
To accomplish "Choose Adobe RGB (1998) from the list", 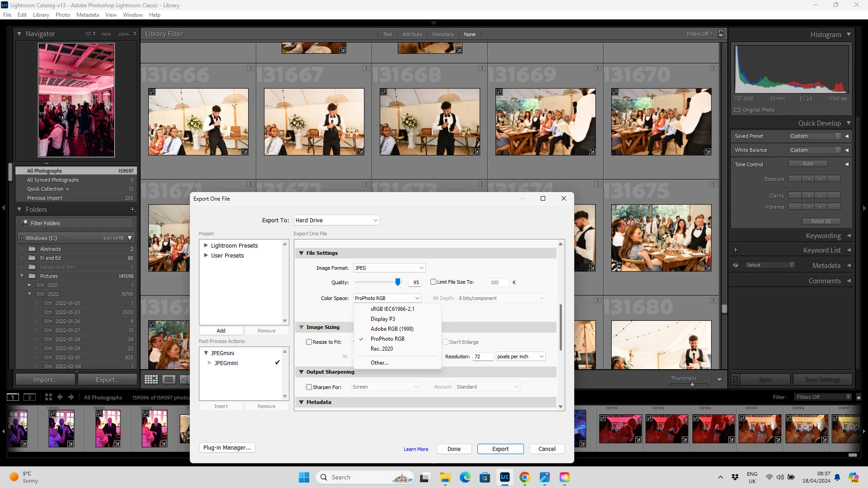I will tap(392, 329).
